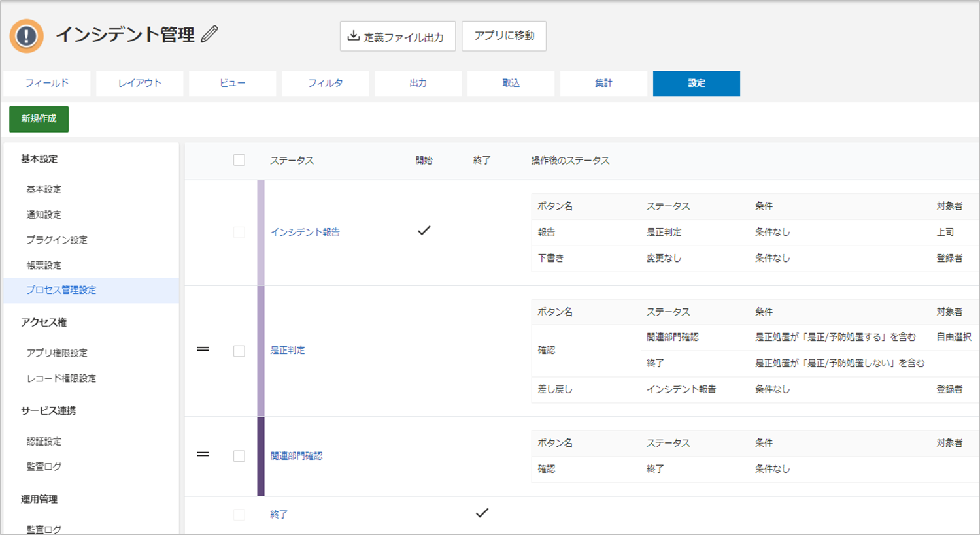Open アプリ権限設定 in the sidebar

[x=57, y=353]
